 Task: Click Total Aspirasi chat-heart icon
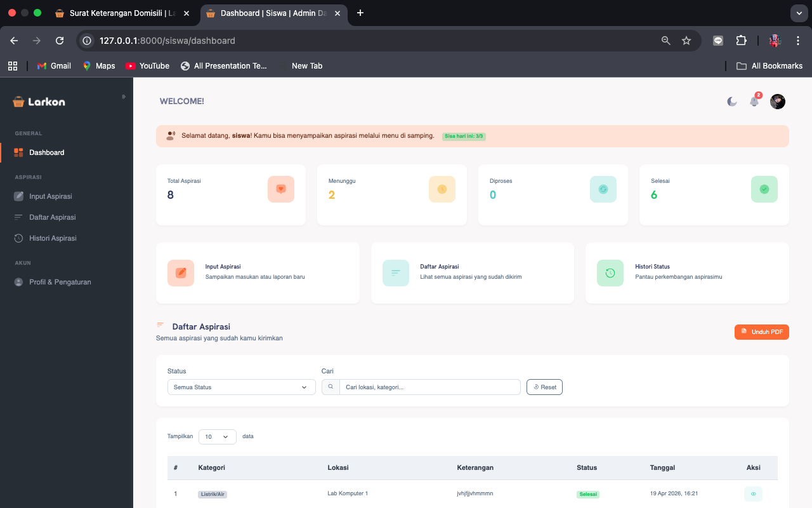pos(281,189)
